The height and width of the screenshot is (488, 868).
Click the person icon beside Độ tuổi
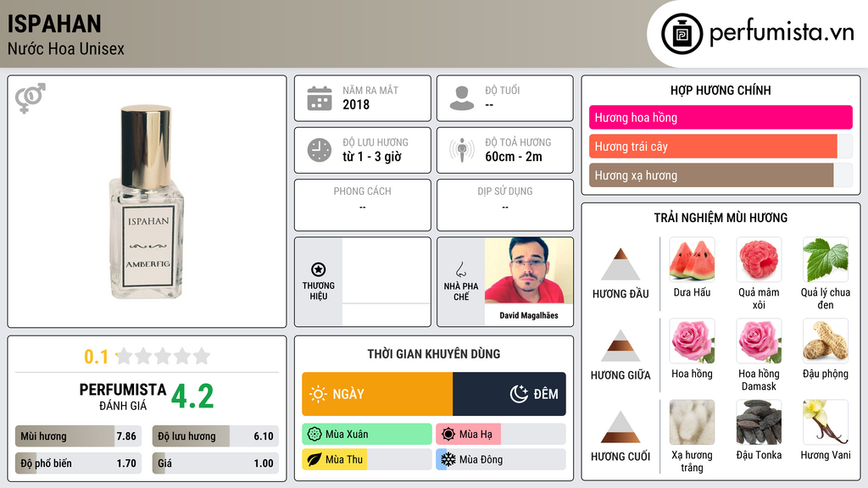point(462,98)
